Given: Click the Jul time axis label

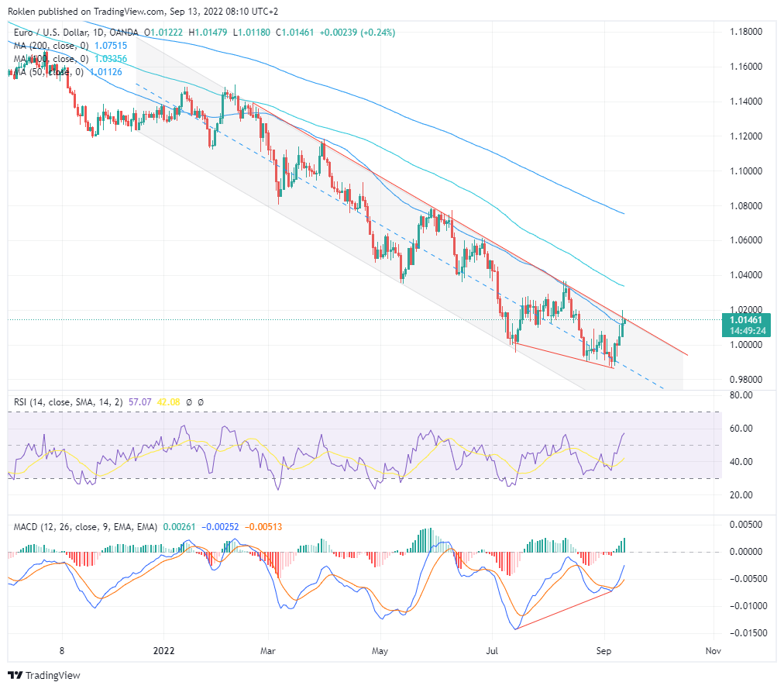Looking at the screenshot, I should pyautogui.click(x=493, y=650).
